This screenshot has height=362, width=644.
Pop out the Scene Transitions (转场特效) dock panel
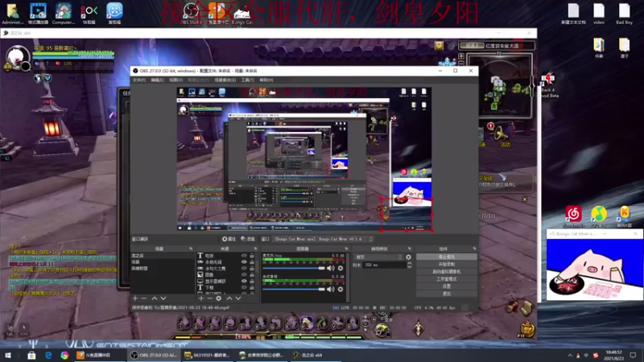410,249
